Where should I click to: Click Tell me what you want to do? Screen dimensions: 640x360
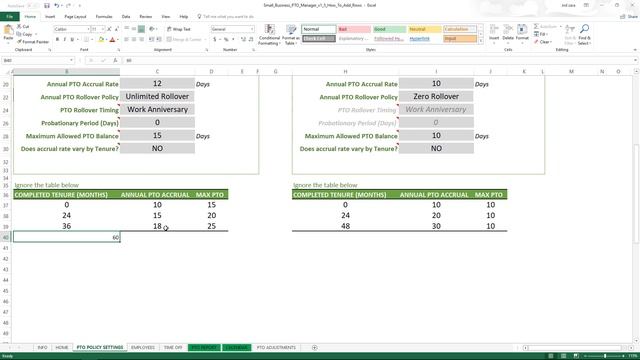tap(225, 17)
